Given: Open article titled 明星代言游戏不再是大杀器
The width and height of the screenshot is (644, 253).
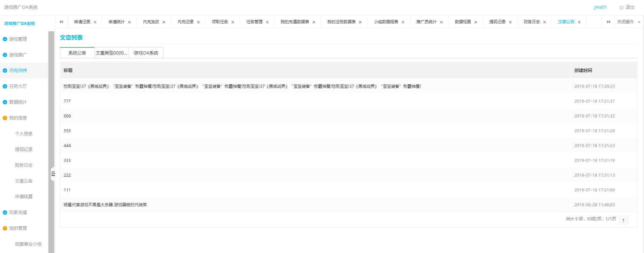Looking at the screenshot, I should point(105,205).
